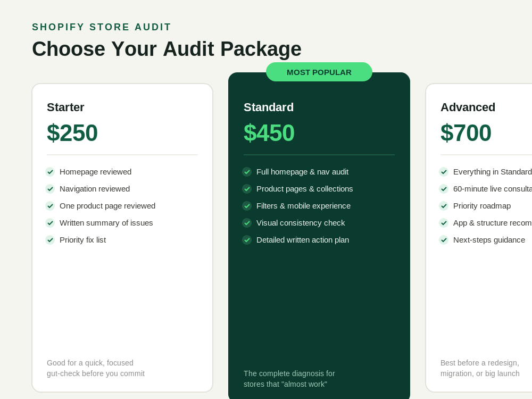Select the Standard package title

(x=269, y=107)
